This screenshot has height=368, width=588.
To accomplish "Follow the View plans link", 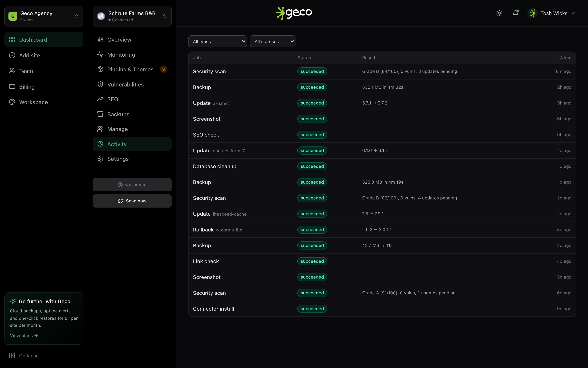I will coord(24,335).
